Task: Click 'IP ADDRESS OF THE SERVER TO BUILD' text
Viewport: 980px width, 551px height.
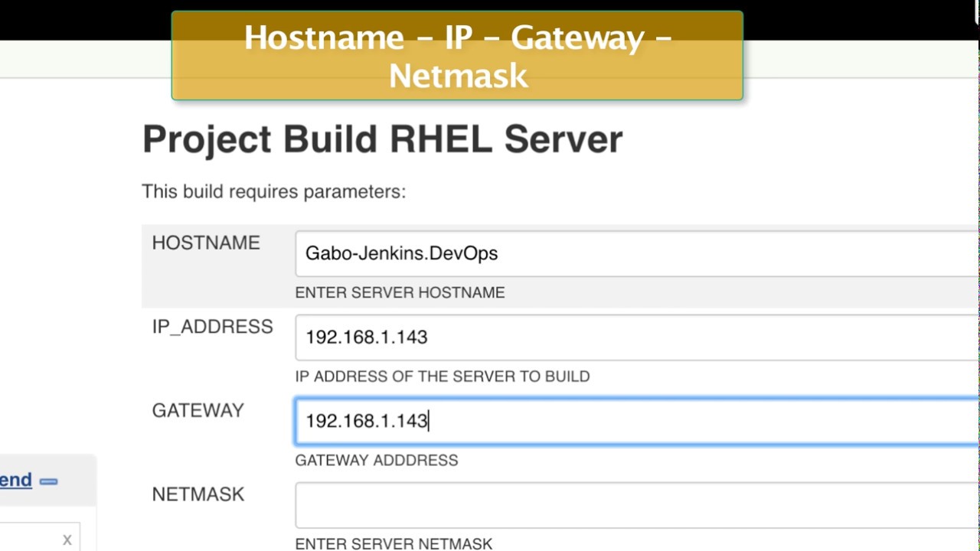Action: tap(442, 377)
